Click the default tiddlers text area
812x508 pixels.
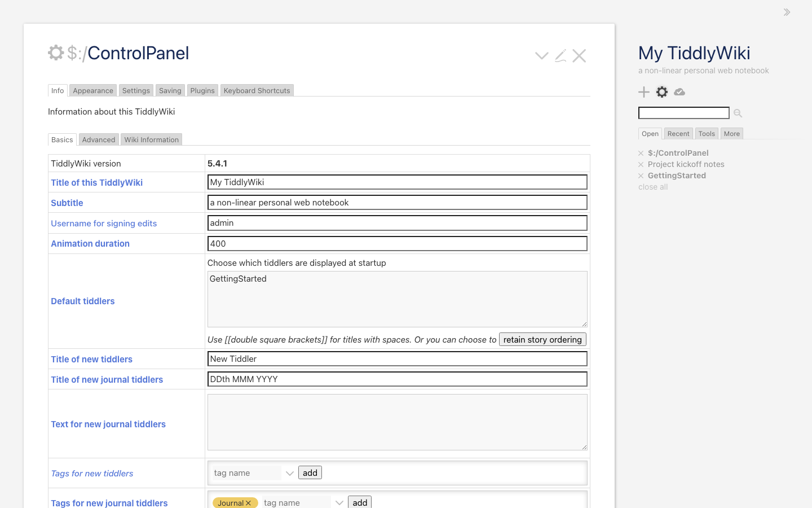398,299
